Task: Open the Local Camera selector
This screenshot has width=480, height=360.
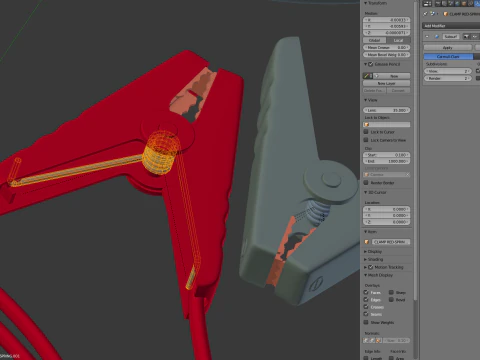Action: click(384, 175)
